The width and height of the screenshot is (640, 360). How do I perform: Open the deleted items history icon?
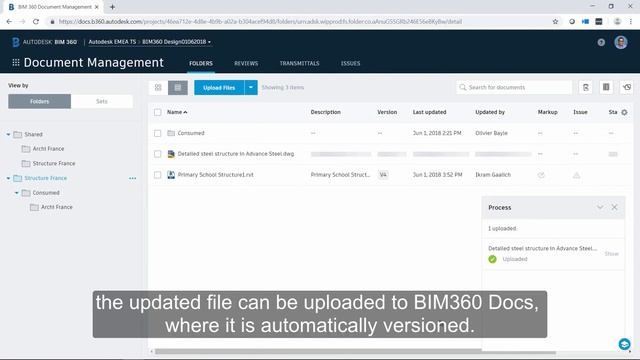627,87
